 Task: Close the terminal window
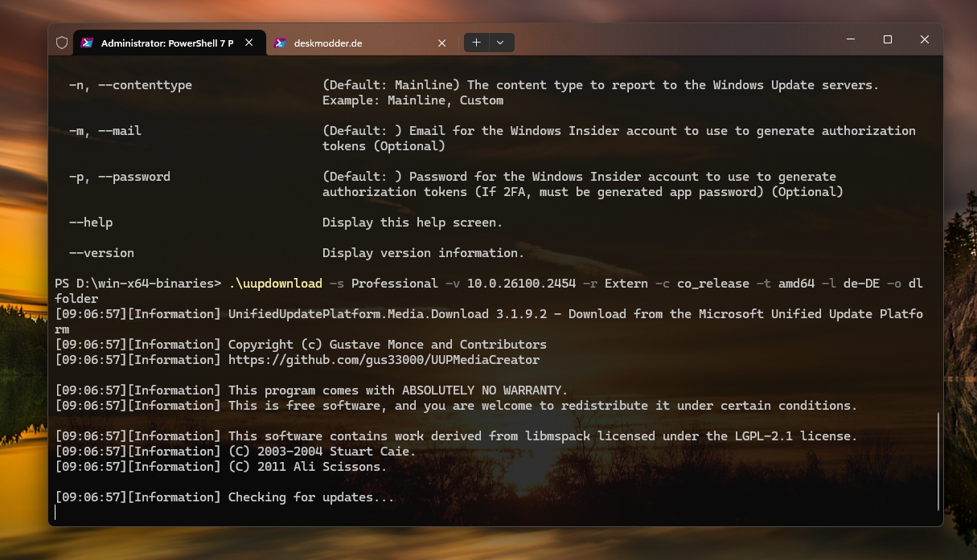pyautogui.click(x=925, y=39)
